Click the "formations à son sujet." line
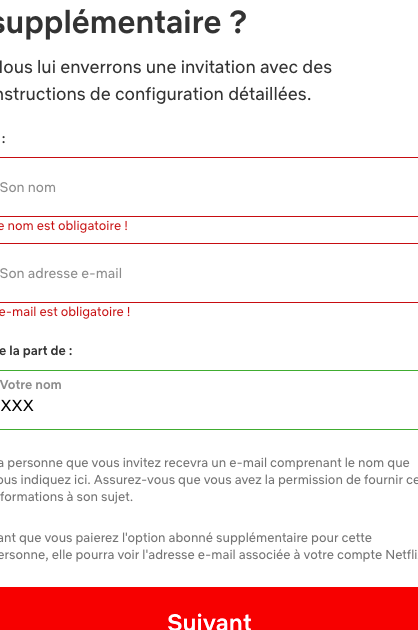 pos(66,497)
